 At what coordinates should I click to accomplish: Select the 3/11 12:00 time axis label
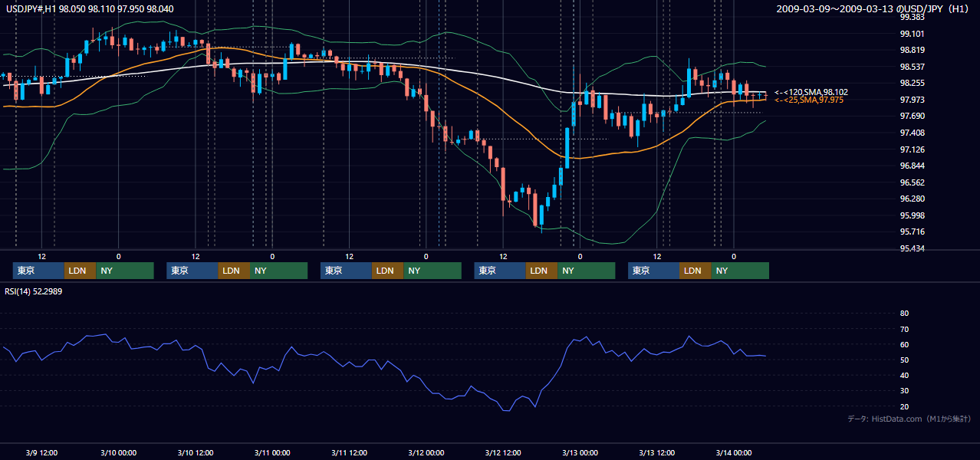(349, 452)
